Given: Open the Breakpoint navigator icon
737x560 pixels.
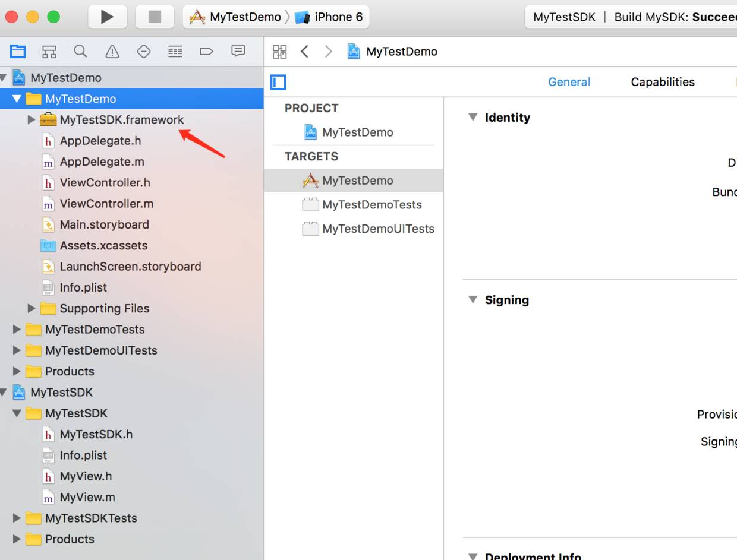Looking at the screenshot, I should point(206,52).
